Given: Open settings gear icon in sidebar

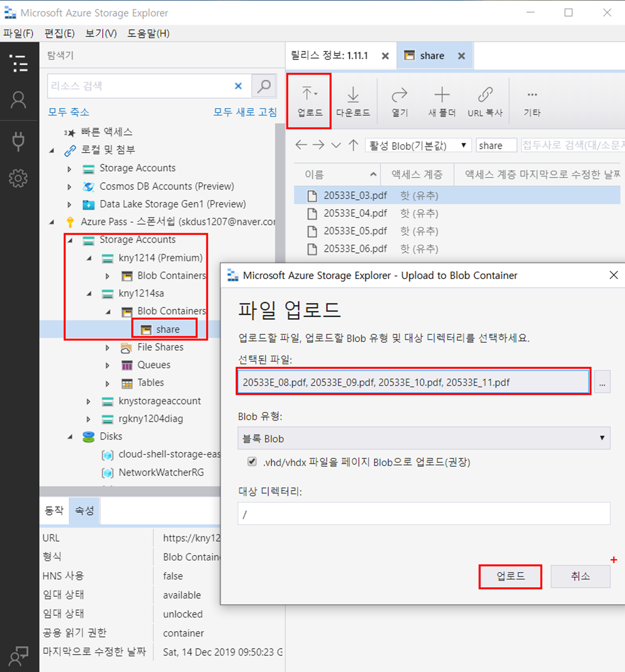Looking at the screenshot, I should coord(18,178).
